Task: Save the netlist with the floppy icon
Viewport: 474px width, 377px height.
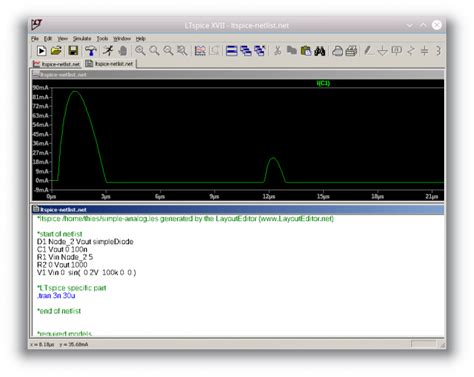Action: click(x=73, y=51)
